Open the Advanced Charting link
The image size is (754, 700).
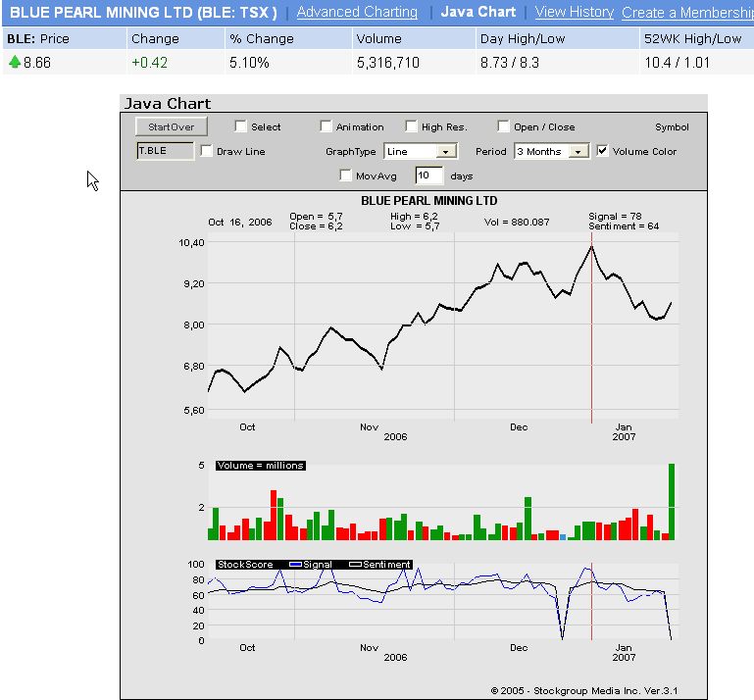[x=357, y=12]
